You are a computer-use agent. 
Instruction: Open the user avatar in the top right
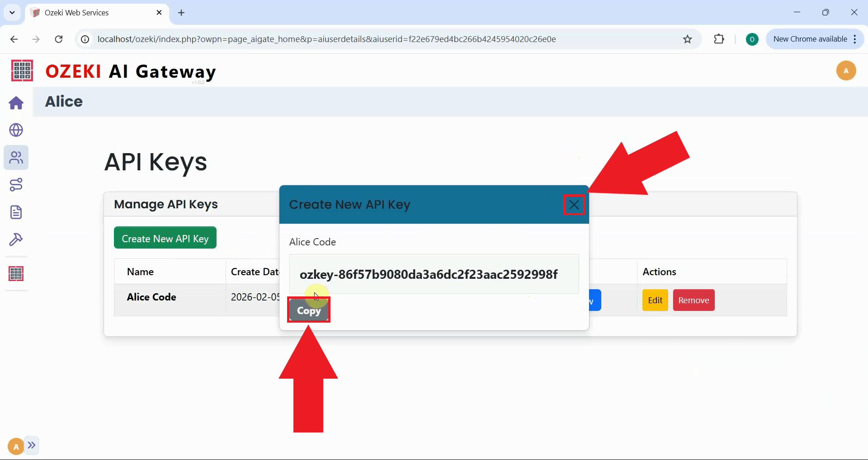pos(846,70)
